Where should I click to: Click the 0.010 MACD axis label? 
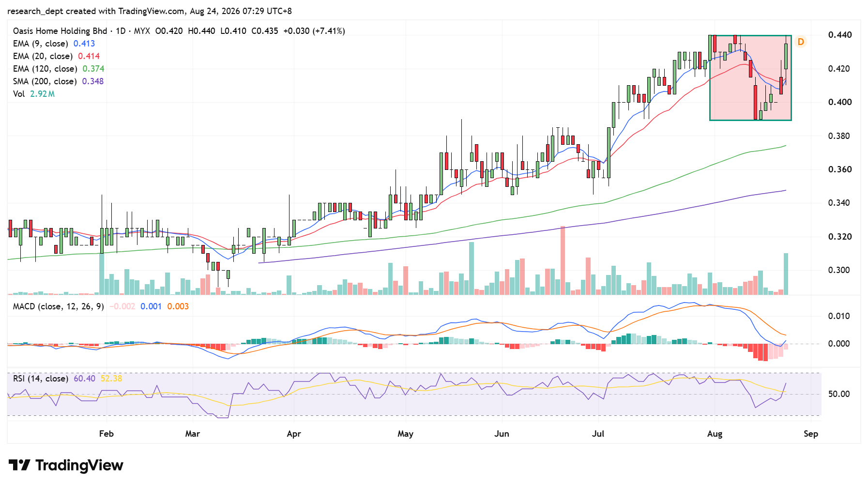click(x=839, y=316)
